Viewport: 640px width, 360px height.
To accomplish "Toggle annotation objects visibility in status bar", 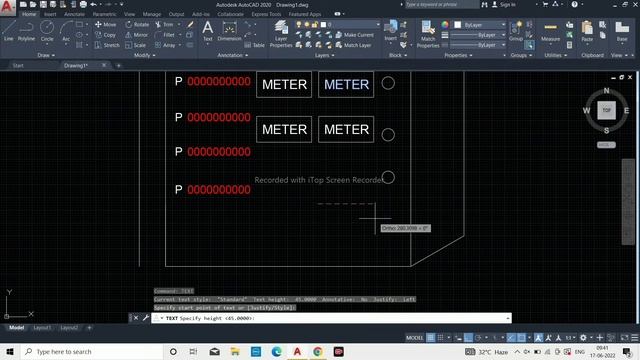I will (x=539, y=338).
